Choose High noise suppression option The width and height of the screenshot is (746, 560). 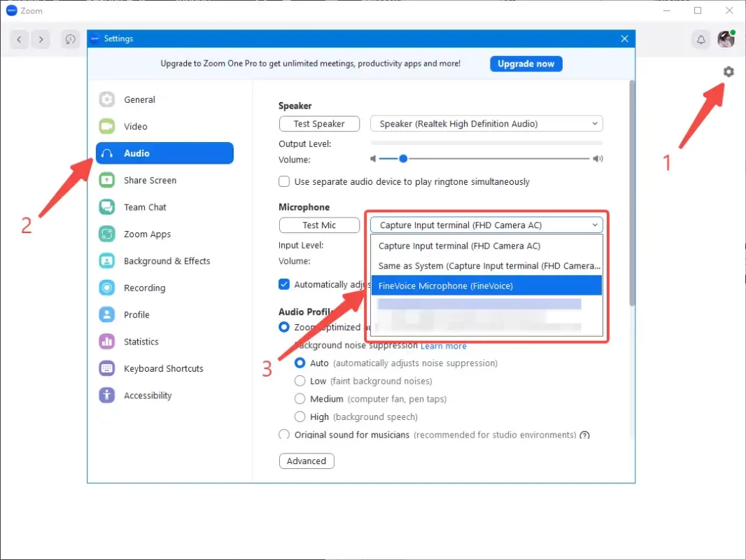tap(300, 417)
